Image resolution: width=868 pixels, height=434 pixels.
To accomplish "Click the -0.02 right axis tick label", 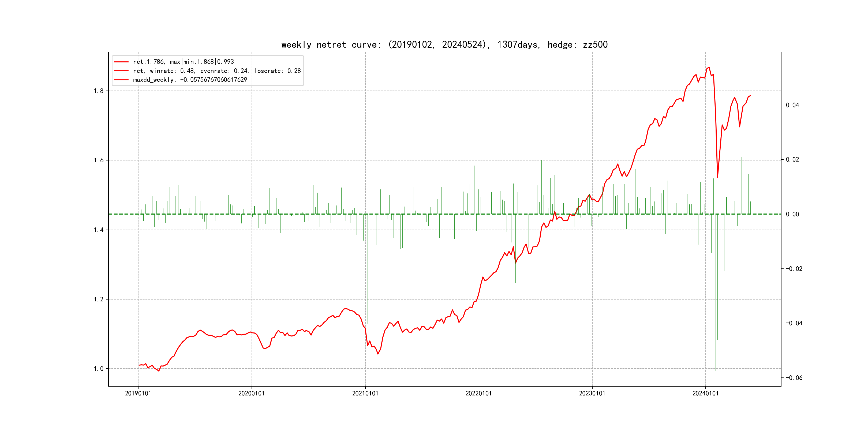I will (794, 269).
